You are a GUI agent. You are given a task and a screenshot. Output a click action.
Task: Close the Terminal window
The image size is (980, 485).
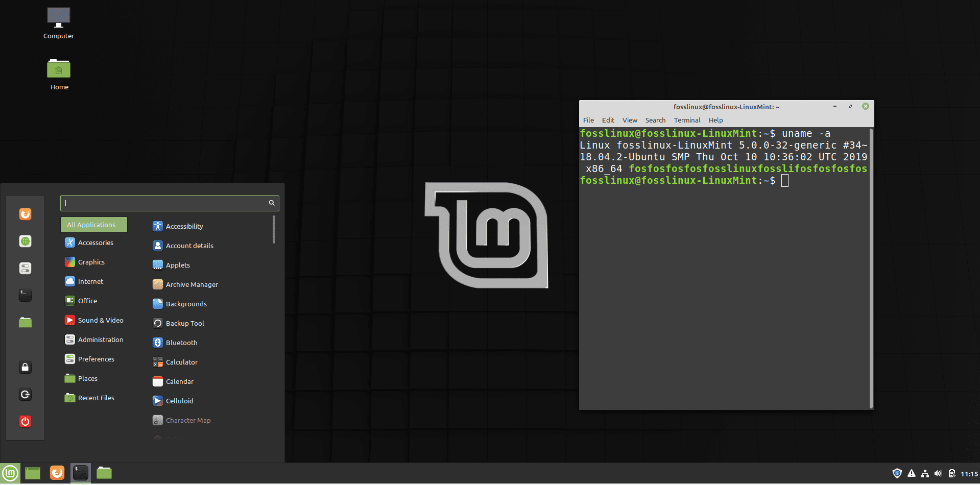866,106
